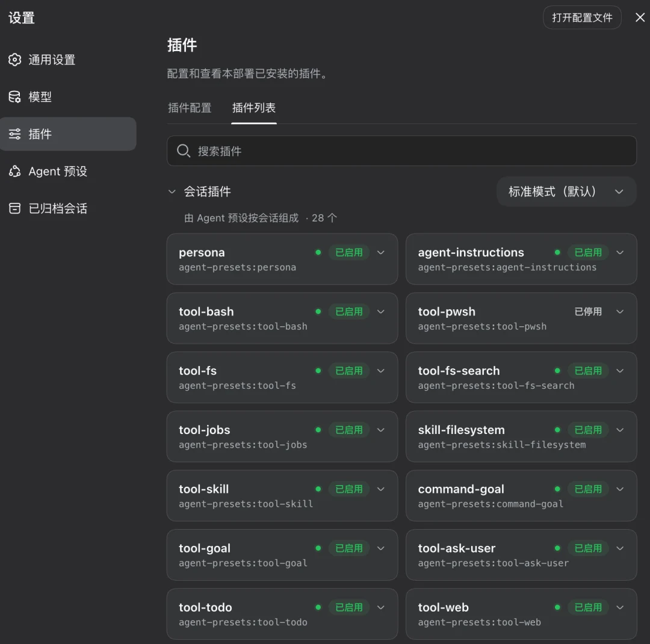Click the tool-todo plugin title
The image size is (650, 644).
coord(205,607)
